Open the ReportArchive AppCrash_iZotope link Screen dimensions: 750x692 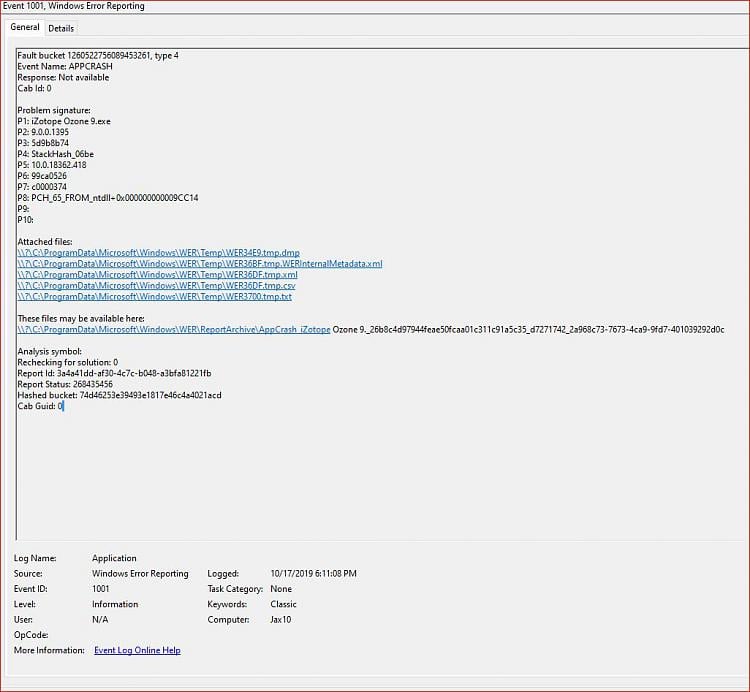tap(174, 330)
